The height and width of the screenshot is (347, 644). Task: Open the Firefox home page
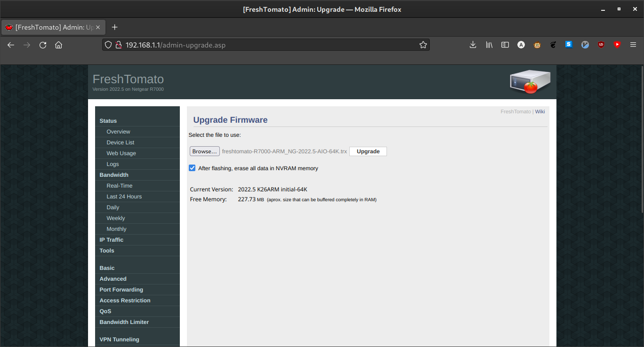[x=58, y=45]
